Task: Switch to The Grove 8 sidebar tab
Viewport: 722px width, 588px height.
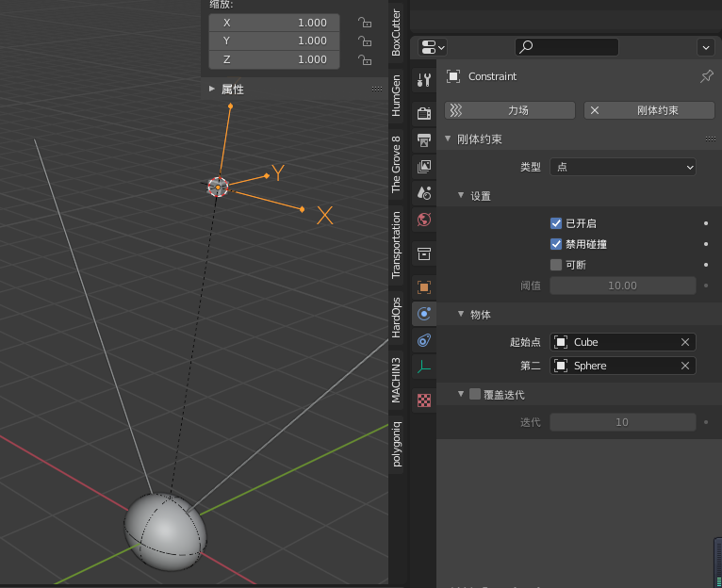Action: pyautogui.click(x=396, y=164)
